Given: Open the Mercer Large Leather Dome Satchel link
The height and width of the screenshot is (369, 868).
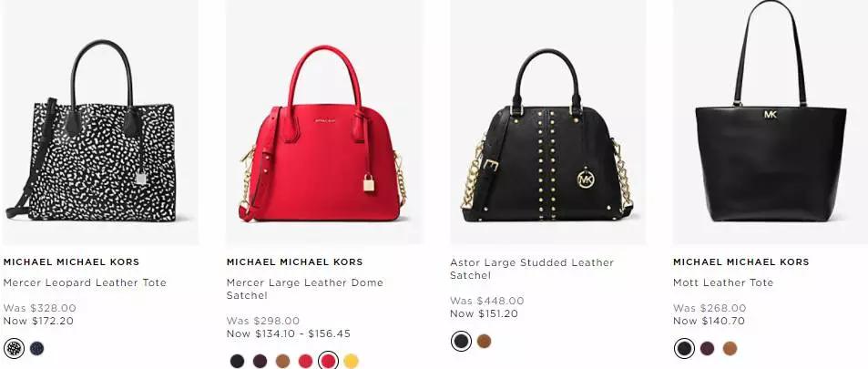Looking at the screenshot, I should point(304,289).
